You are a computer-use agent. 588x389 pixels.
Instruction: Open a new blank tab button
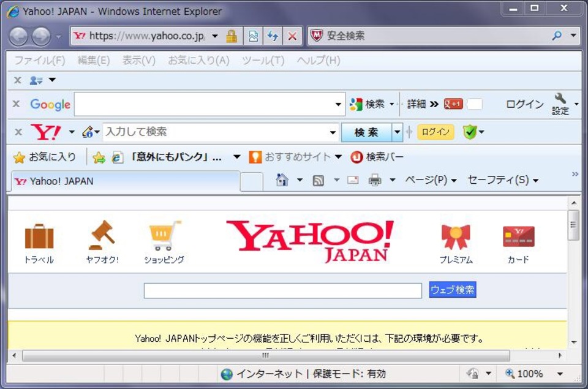click(251, 182)
